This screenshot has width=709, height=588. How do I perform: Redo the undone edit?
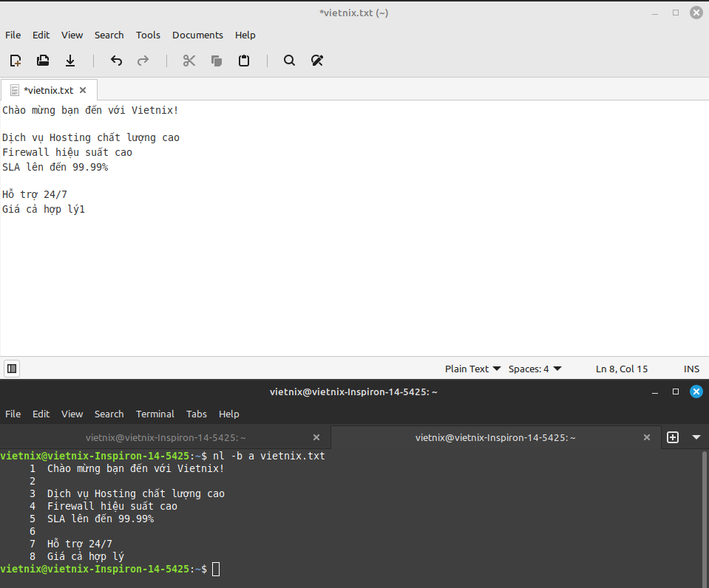tap(143, 61)
